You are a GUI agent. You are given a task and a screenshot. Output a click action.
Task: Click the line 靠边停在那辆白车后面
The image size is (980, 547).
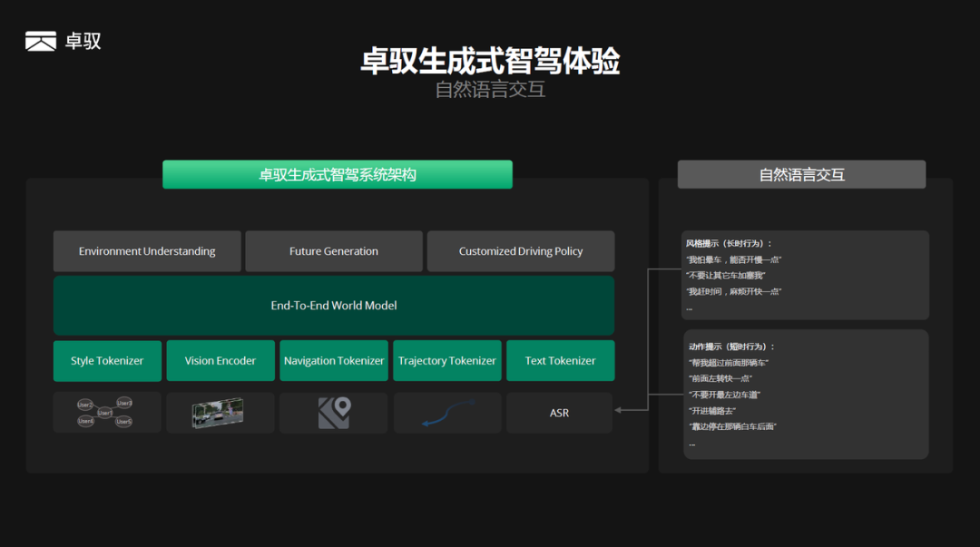coord(732,426)
